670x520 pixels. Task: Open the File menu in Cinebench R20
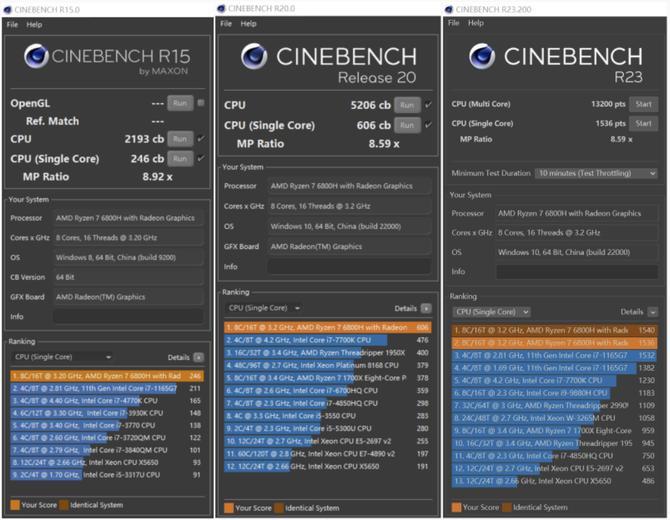point(226,23)
